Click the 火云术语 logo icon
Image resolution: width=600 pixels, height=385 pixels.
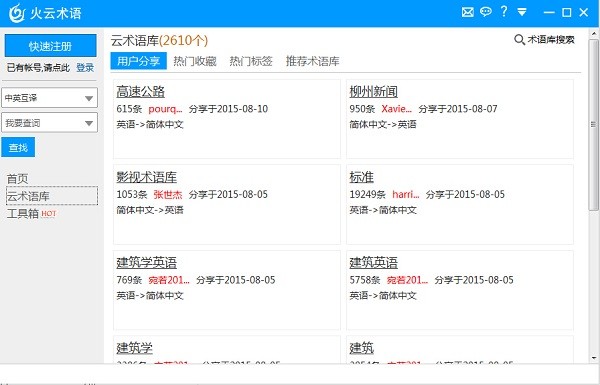16,13
